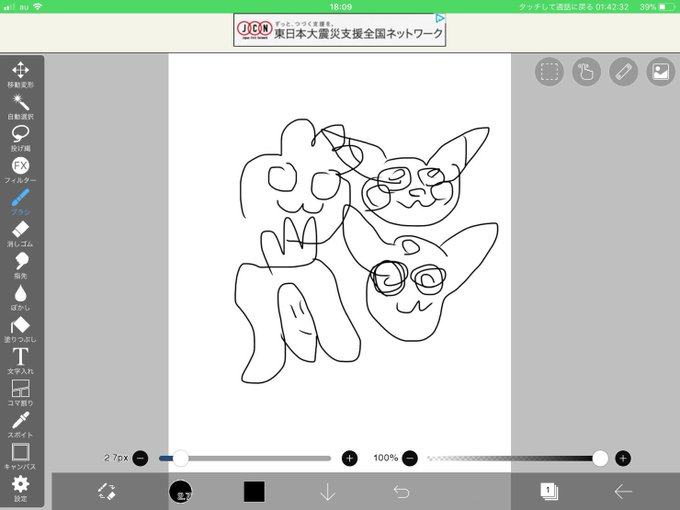This screenshot has width=680, height=510.
Task: Select the Blur (ぼかし) tool
Action: pyautogui.click(x=20, y=297)
